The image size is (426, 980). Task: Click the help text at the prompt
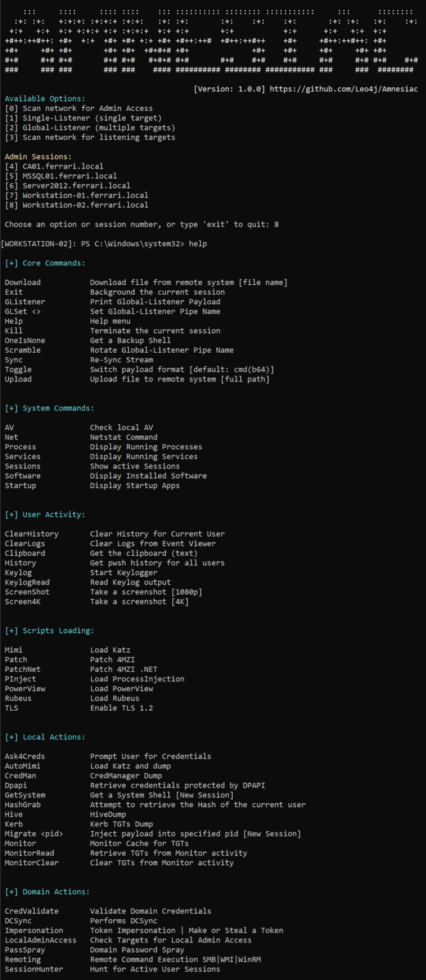coord(198,244)
